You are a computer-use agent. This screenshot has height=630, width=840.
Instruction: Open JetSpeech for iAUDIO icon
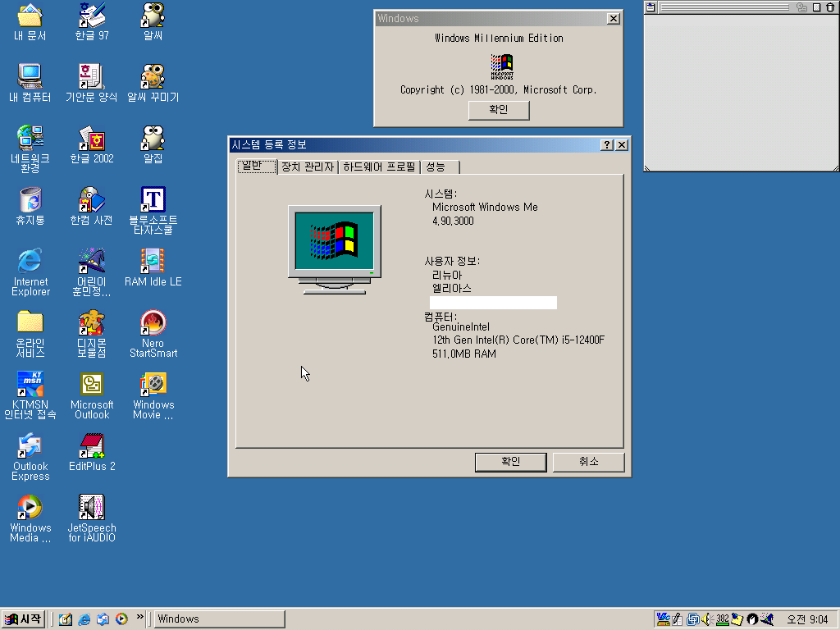click(92, 508)
